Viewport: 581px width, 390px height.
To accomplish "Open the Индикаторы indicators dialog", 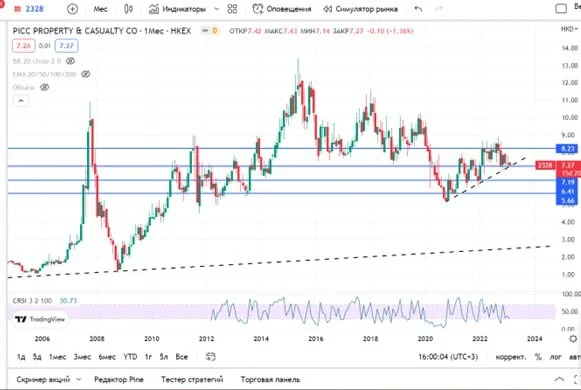I will 177,9.
